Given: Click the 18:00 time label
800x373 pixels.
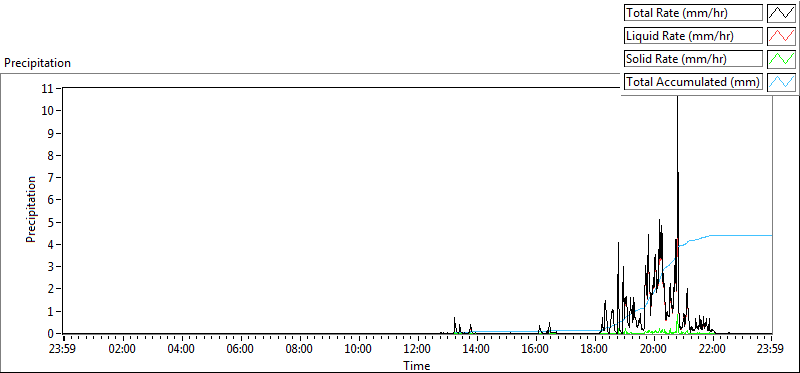Looking at the screenshot, I should point(594,350).
